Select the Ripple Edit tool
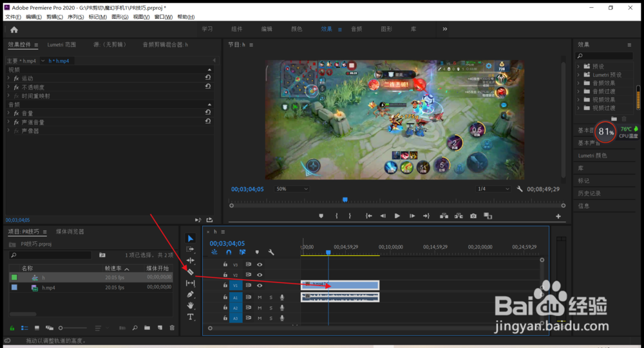 (x=190, y=260)
